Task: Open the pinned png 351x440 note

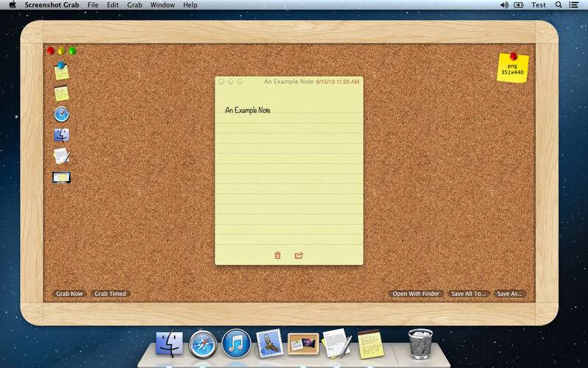Action: 512,68
